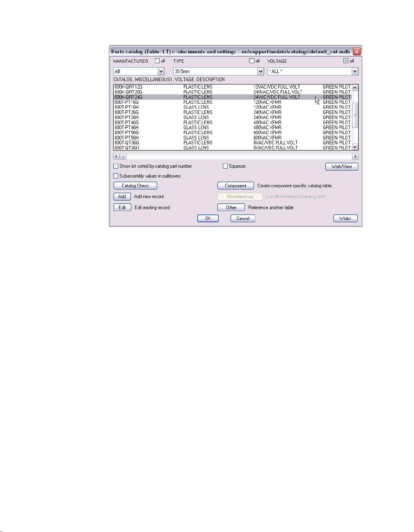Click the horizontal scrollbar thumb under the list
This screenshot has width=414, height=532.
(x=123, y=156)
